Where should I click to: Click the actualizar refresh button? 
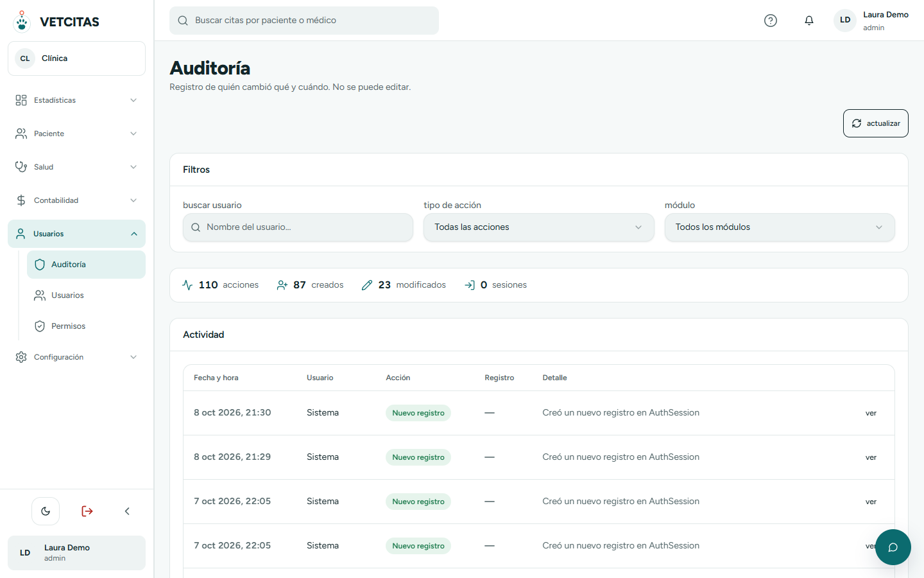pos(875,123)
